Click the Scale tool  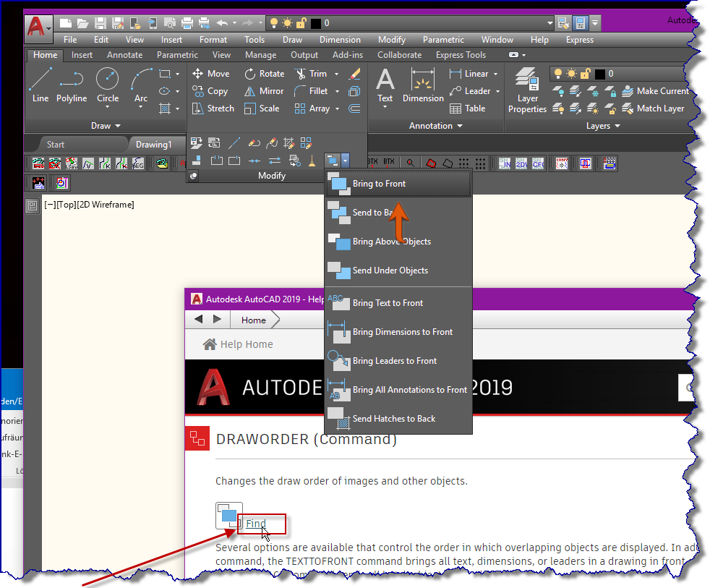(262, 108)
